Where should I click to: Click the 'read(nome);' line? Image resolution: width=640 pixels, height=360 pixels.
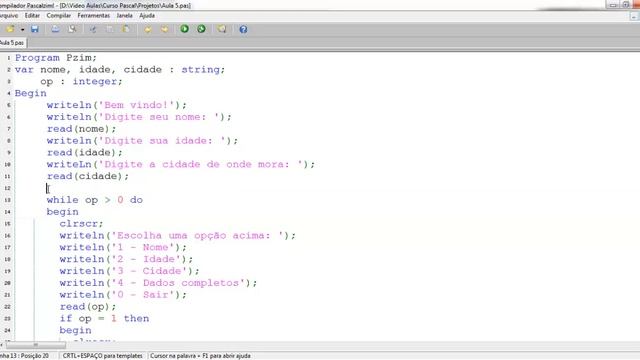82,129
